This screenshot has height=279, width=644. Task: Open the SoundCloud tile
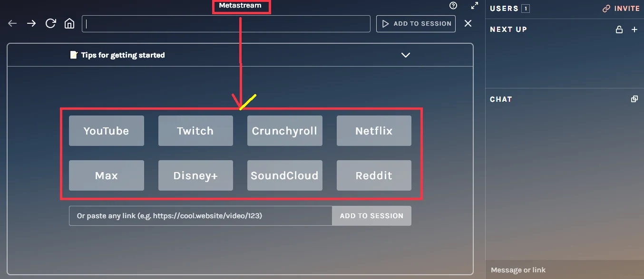pyautogui.click(x=284, y=175)
